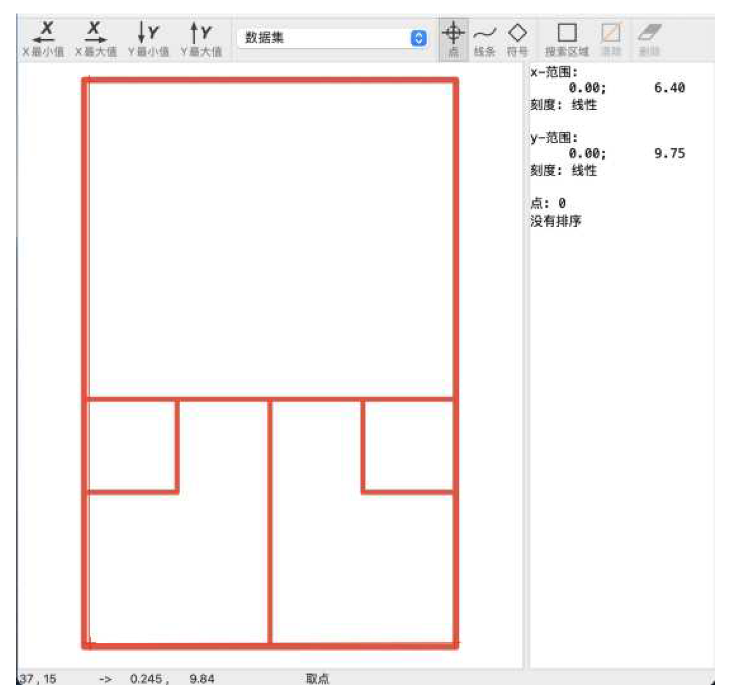Choose the Y最小值 down-arrow tool
Image resolution: width=730 pixels, height=700 pixels.
(148, 38)
